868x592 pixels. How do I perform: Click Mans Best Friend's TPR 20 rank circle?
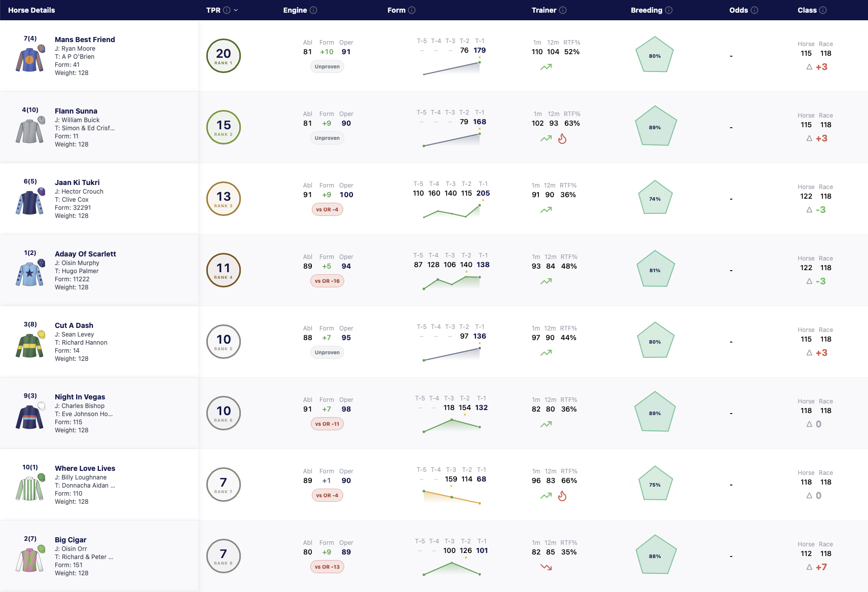tap(224, 56)
